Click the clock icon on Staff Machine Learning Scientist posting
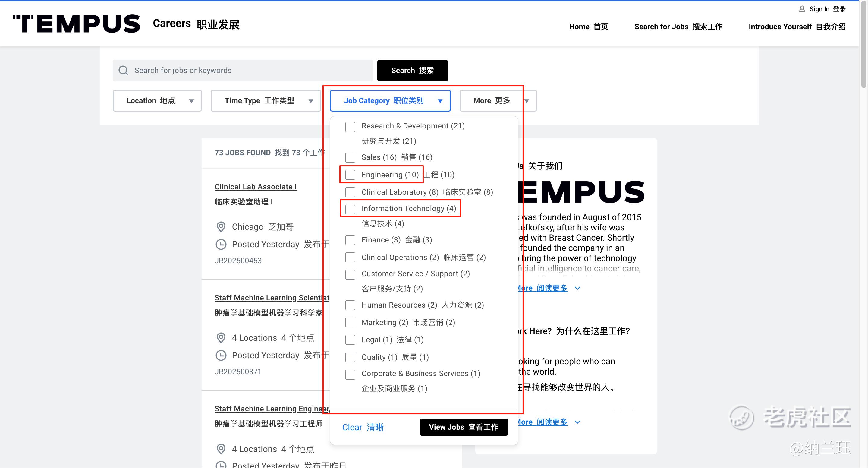Screen dimensions: 868x468 point(221,356)
